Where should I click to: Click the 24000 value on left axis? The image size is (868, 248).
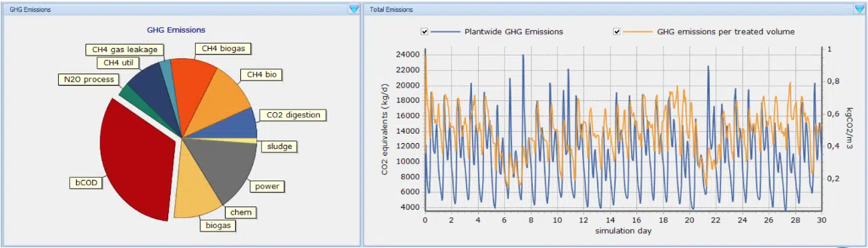[x=407, y=54]
